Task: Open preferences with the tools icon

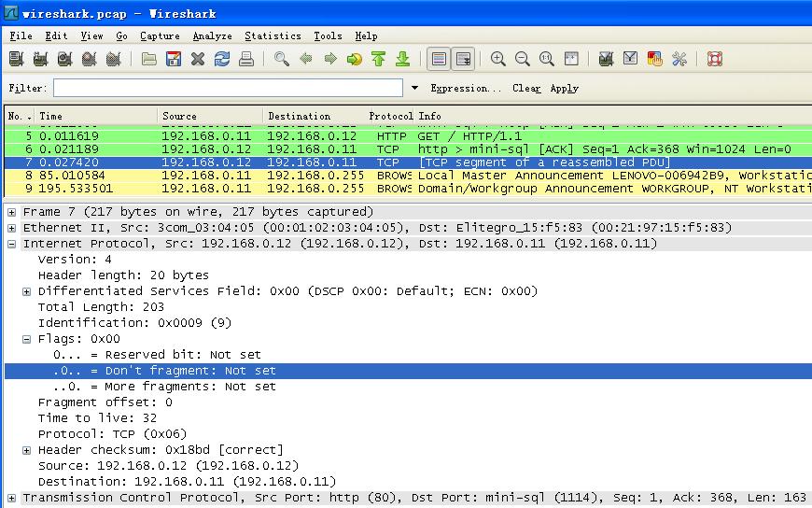Action: (679, 59)
